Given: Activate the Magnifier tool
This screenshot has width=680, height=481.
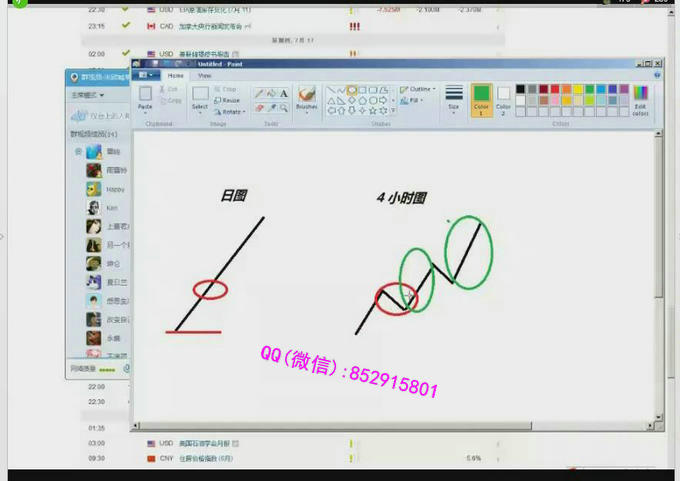Looking at the screenshot, I should [x=284, y=107].
